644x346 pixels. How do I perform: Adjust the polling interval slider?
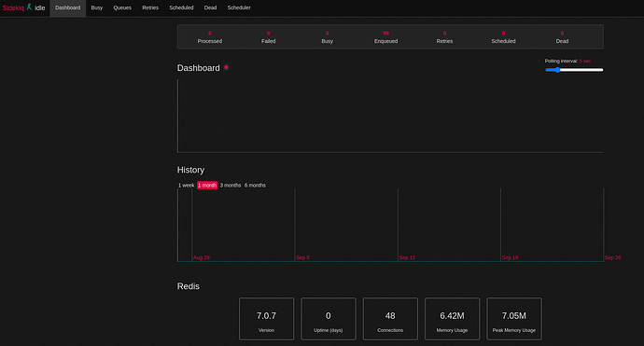click(x=574, y=70)
